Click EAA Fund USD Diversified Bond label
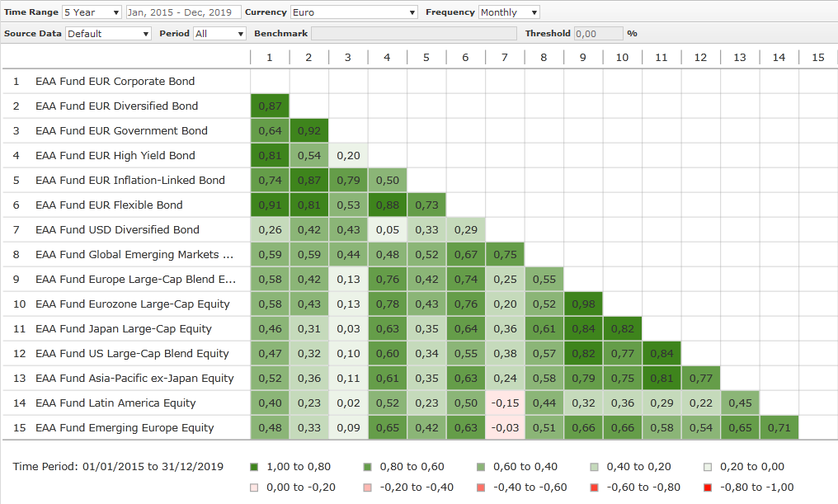The height and width of the screenshot is (504, 838). coord(117,230)
